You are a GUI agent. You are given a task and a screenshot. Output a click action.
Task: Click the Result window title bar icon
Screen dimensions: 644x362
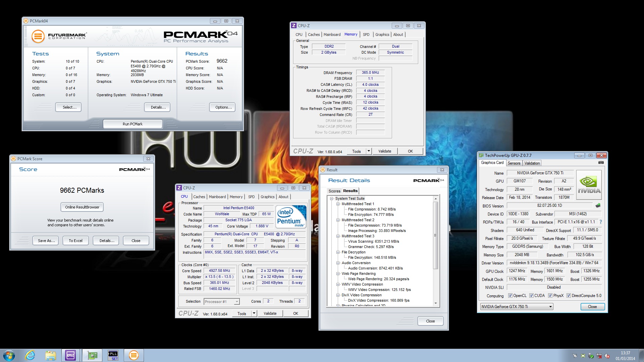[323, 170]
